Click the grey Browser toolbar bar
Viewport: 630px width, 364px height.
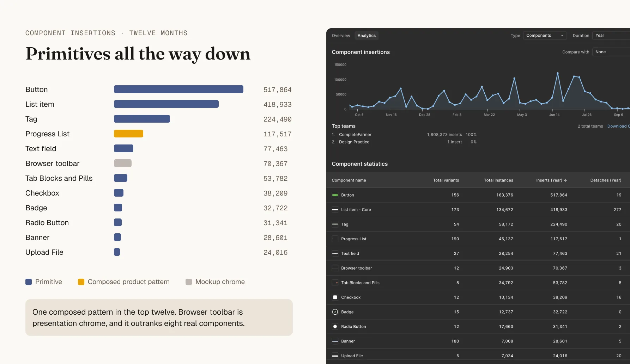tap(123, 163)
